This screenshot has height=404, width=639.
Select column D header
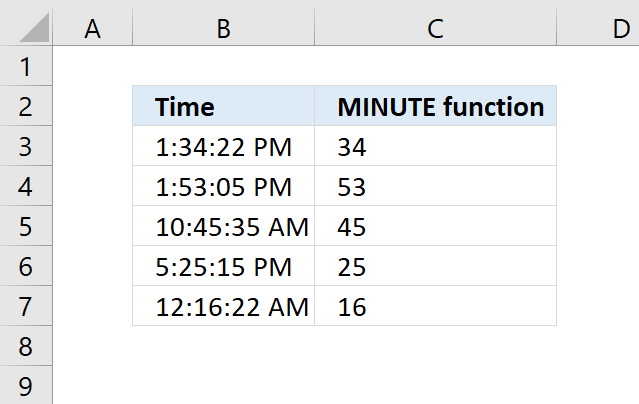[x=598, y=27]
